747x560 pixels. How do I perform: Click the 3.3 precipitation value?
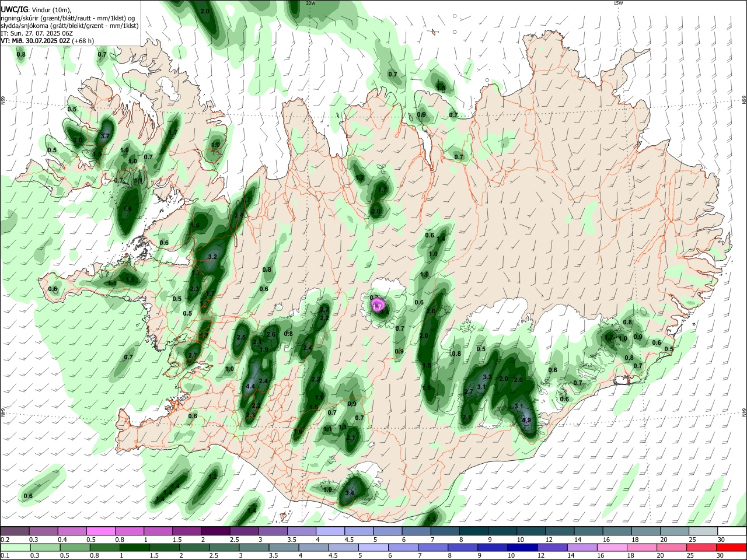(488, 377)
